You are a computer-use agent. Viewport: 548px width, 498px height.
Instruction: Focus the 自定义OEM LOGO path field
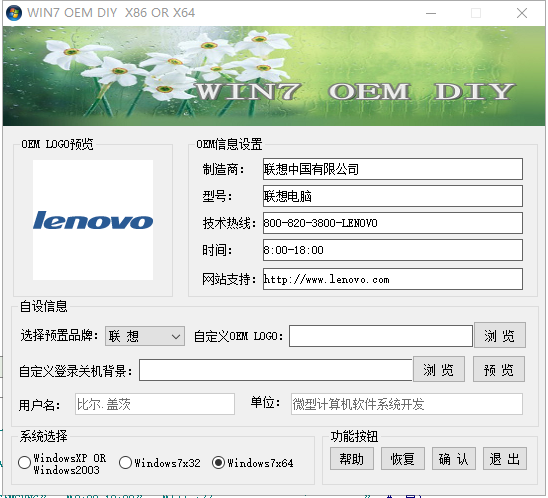coord(381,336)
